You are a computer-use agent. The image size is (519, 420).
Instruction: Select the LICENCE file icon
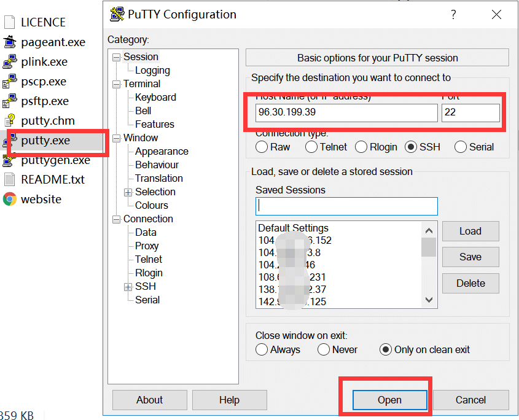click(x=10, y=22)
